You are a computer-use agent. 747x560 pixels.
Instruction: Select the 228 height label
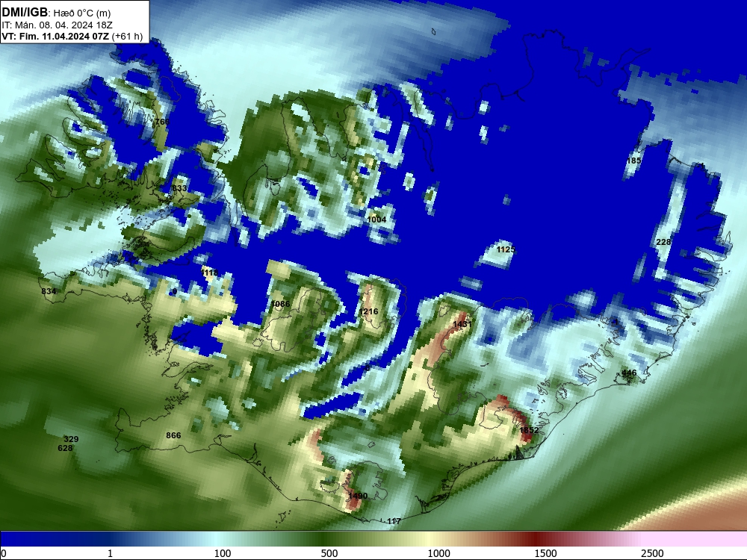[x=663, y=242]
